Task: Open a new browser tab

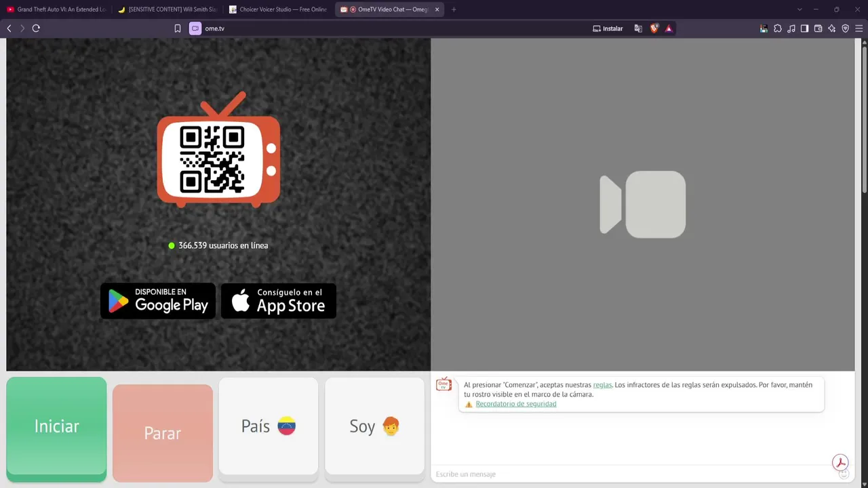Action: 454,9
